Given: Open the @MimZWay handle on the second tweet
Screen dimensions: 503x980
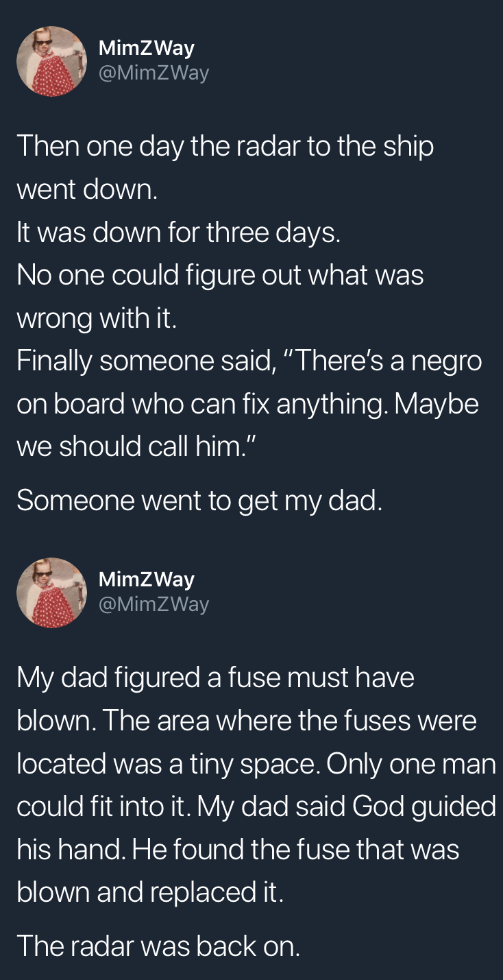Looking at the screenshot, I should click(x=154, y=604).
